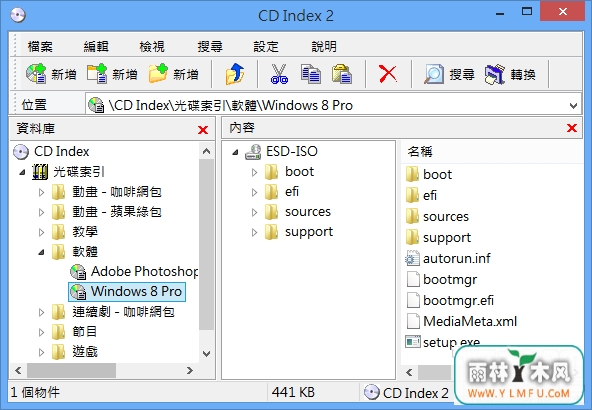This screenshot has height=410, width=592.
Task: Click database tree horizontal scrollbar left arrow
Action: [x=18, y=370]
